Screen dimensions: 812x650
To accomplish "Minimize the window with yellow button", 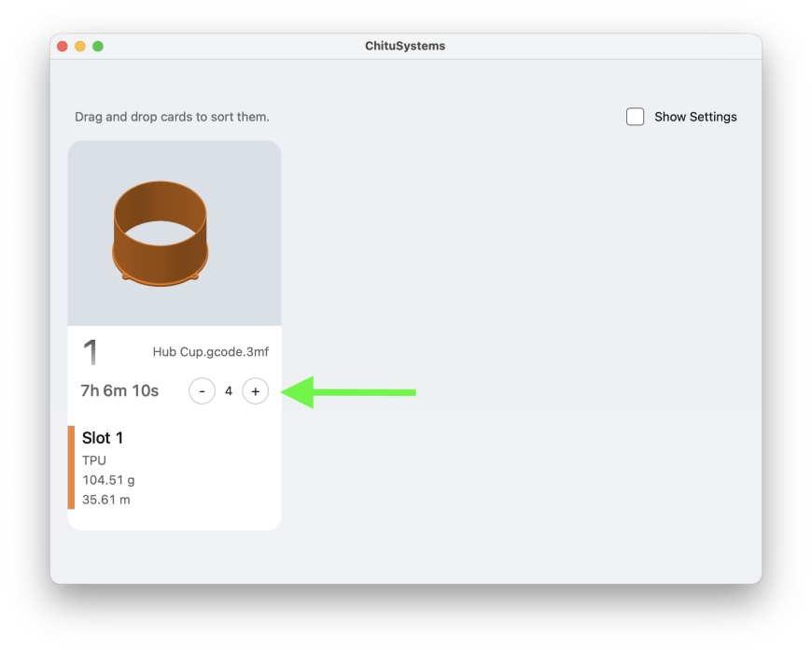I will coord(80,46).
